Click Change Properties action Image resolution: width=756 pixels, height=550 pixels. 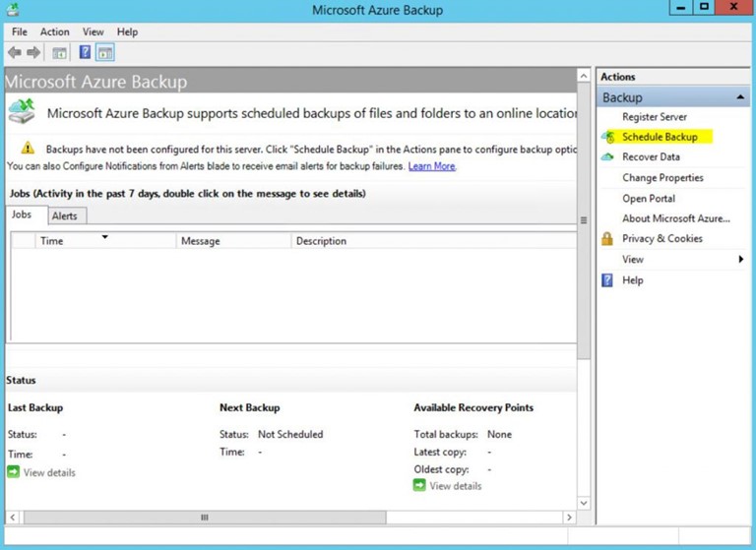point(662,178)
